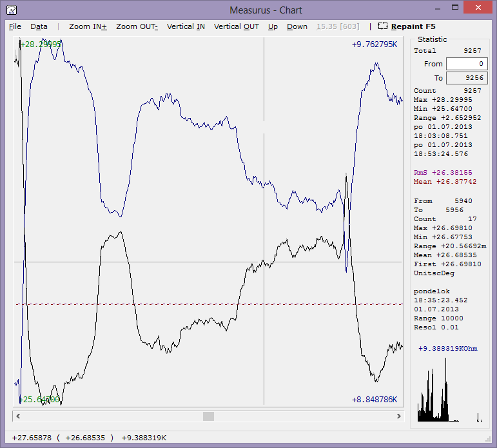Click the +28.29995 upper axis label
The height and width of the screenshot is (448, 497).
(x=41, y=44)
